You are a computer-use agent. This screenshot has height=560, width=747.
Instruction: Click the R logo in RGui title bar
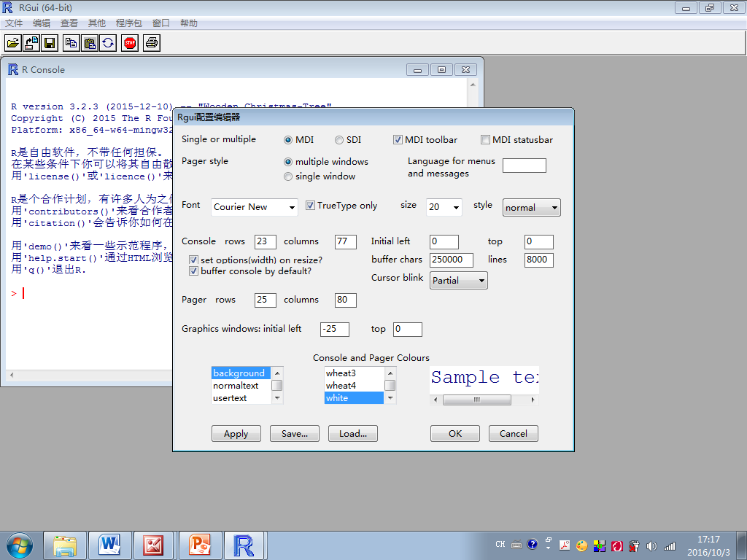7,7
